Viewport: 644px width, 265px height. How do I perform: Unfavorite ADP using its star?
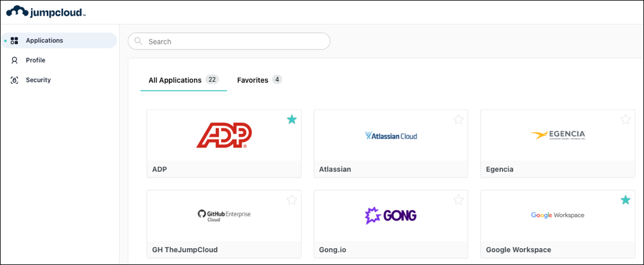click(x=292, y=120)
